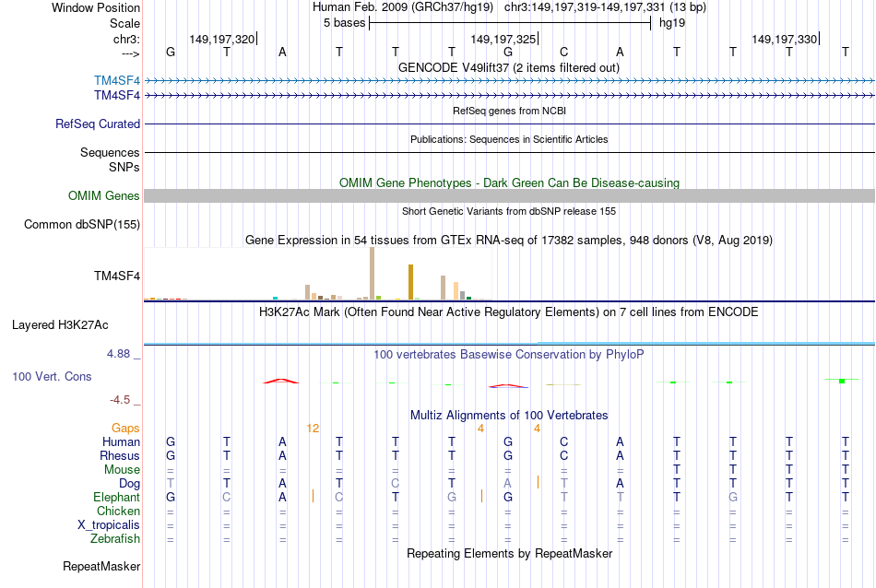This screenshot has width=876, height=588.
Task: Click the faded base C in the Dog row
Action: point(395,484)
